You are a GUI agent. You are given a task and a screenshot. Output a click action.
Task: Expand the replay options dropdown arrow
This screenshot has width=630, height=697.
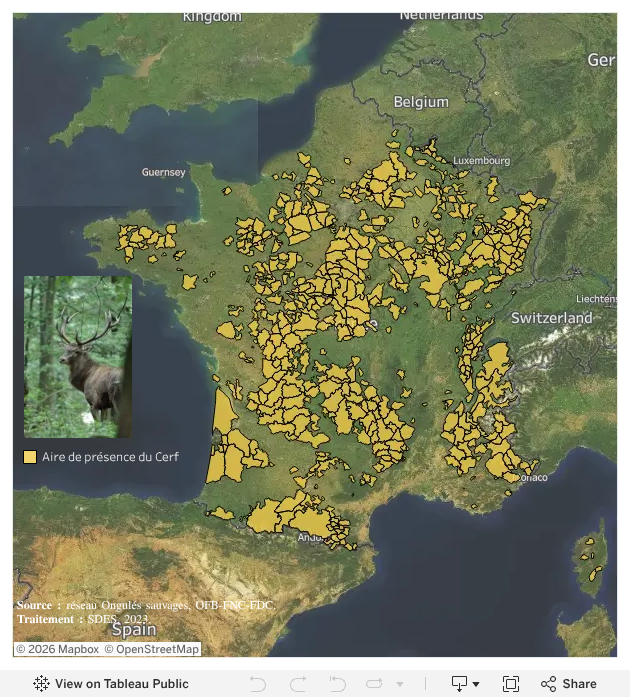click(400, 684)
